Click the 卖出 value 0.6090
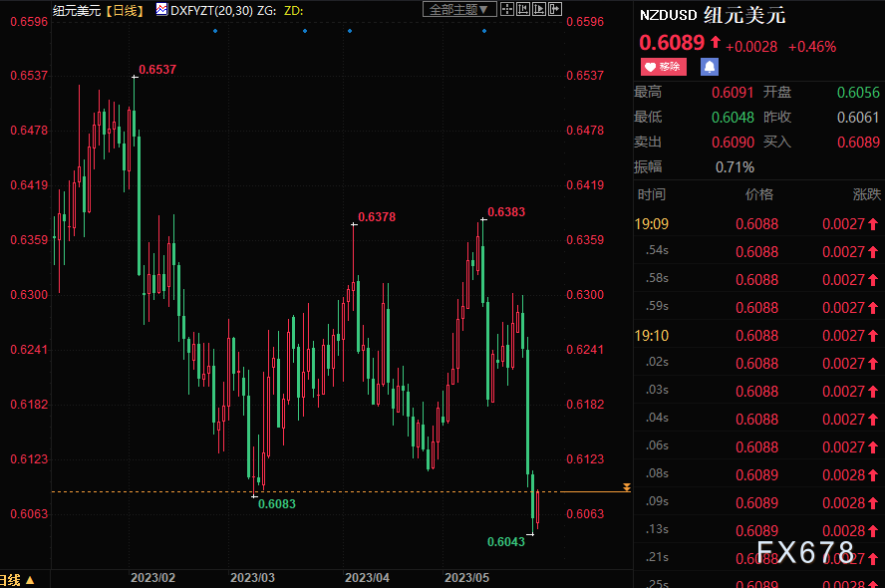The height and width of the screenshot is (588, 885). pyautogui.click(x=733, y=143)
